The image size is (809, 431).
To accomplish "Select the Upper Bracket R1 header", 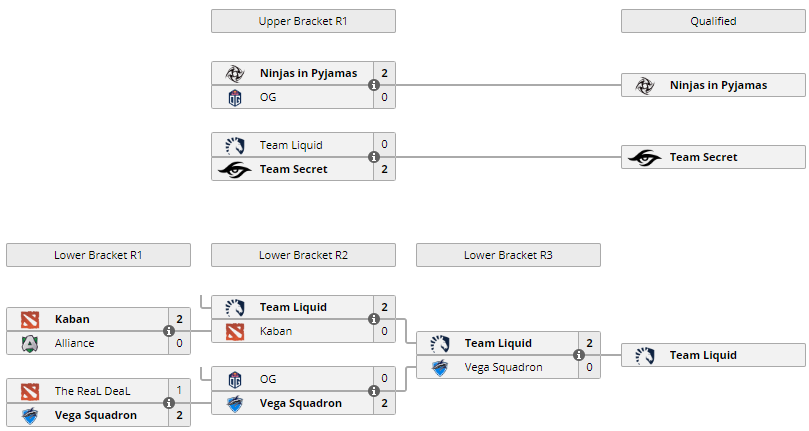I will point(303,21).
